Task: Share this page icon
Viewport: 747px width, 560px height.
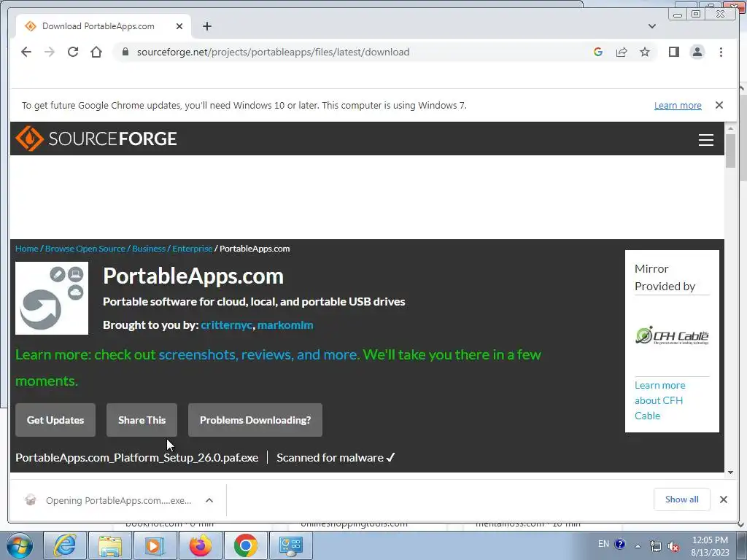Action: (x=622, y=52)
